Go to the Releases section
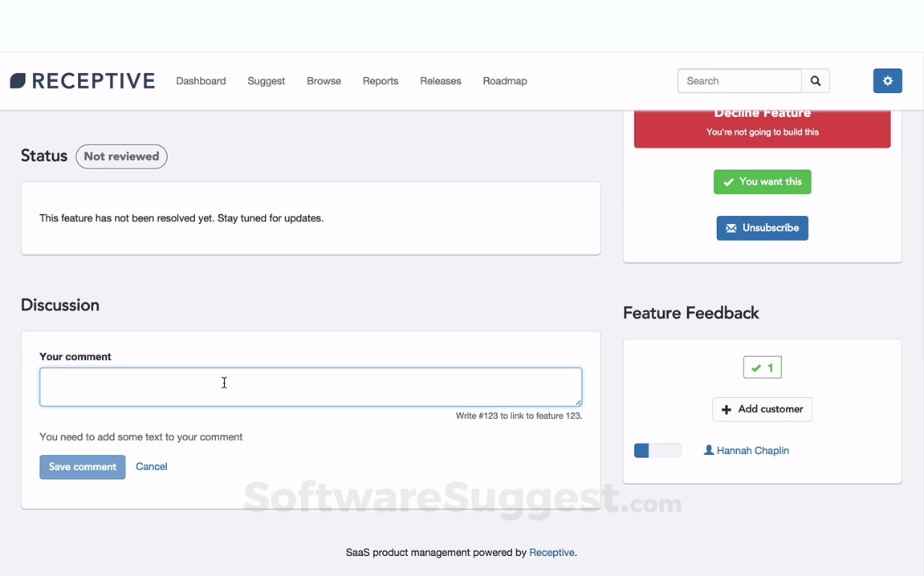The image size is (924, 576). click(x=440, y=80)
